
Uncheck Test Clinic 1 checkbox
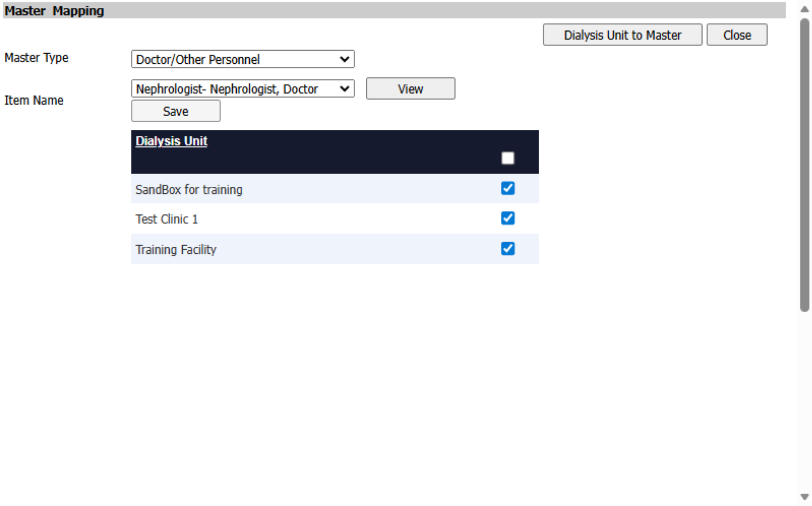coord(508,218)
